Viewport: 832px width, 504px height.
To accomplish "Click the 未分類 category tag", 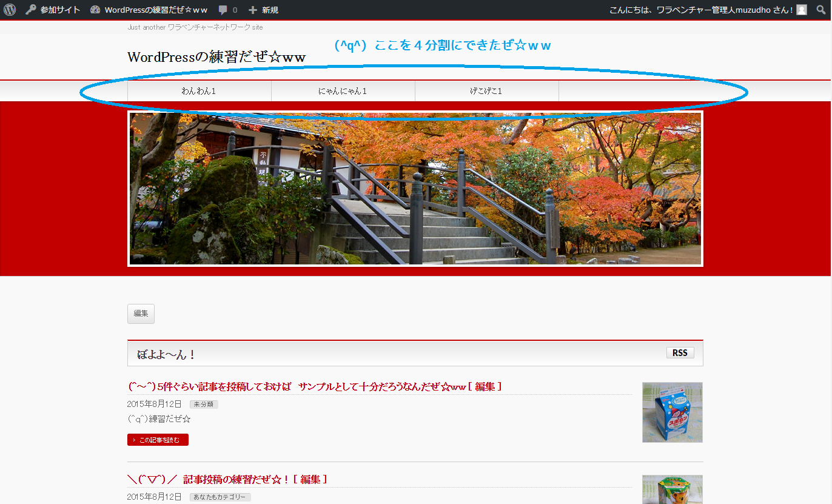I will pos(204,405).
